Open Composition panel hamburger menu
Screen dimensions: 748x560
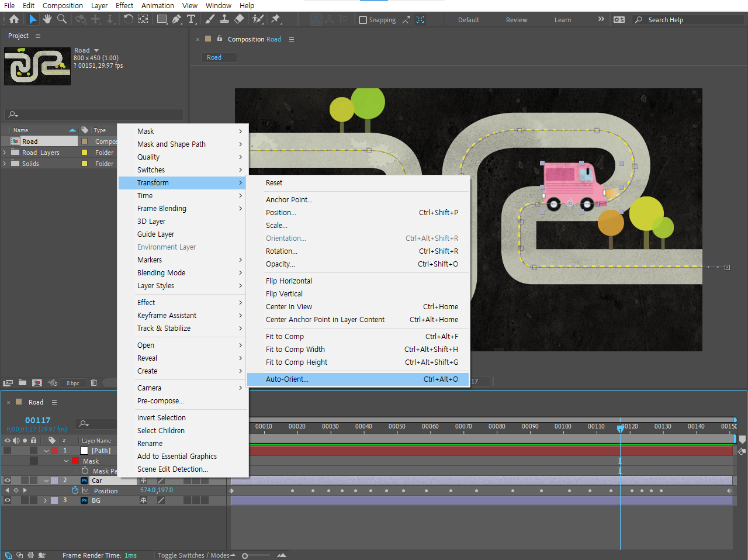pyautogui.click(x=292, y=39)
